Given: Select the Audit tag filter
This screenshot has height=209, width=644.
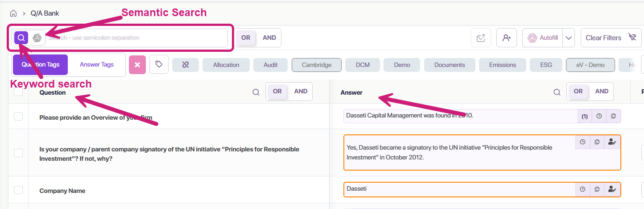Looking at the screenshot, I should 271,65.
